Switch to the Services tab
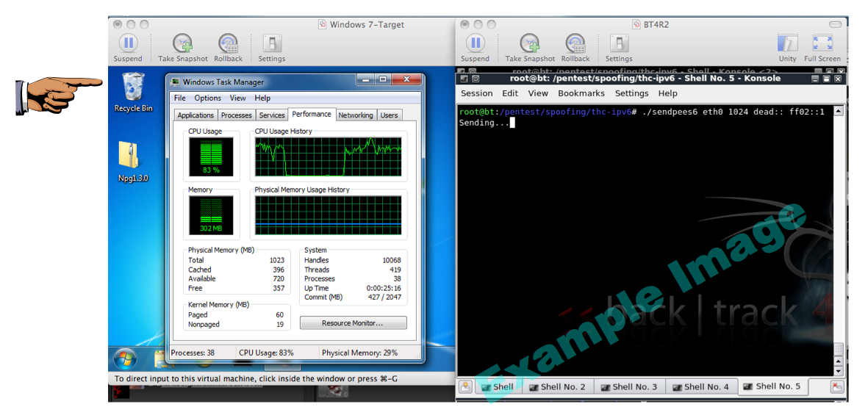868x418 pixels. (272, 115)
